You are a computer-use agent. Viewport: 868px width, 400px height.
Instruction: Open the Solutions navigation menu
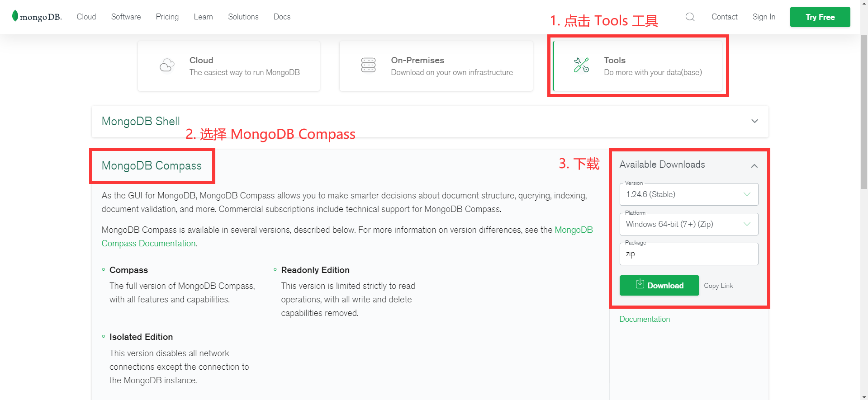[x=243, y=17]
